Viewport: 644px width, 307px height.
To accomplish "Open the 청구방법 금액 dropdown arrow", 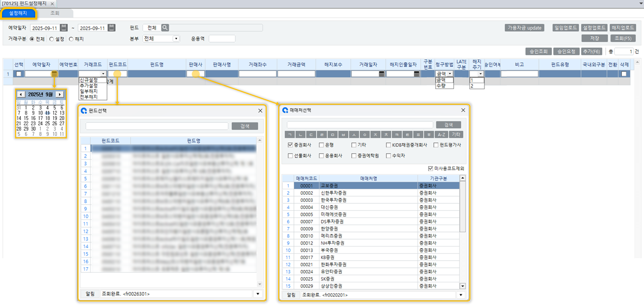I will [450, 74].
